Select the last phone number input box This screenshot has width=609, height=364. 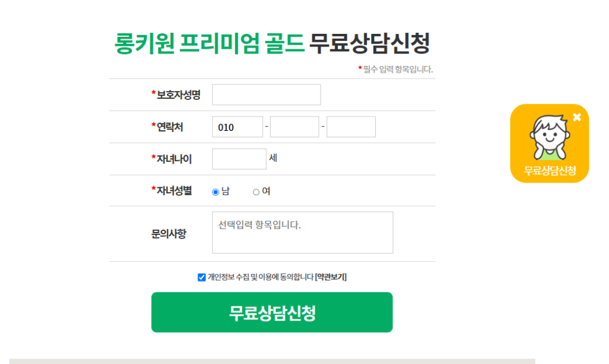[351, 127]
